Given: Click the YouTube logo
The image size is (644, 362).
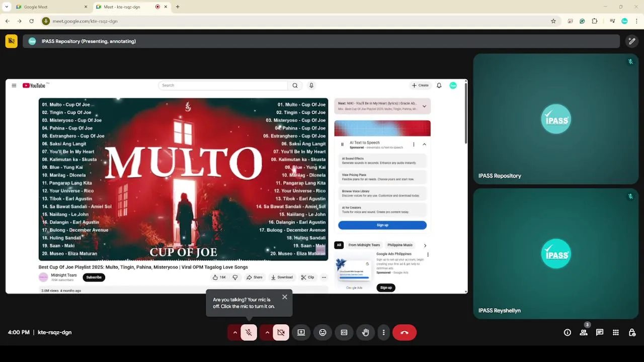Looking at the screenshot, I should (35, 85).
